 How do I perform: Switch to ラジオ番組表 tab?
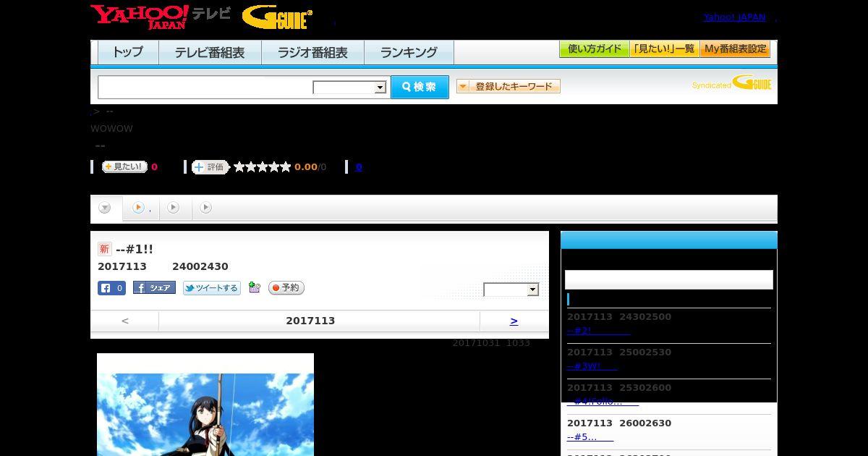(312, 52)
